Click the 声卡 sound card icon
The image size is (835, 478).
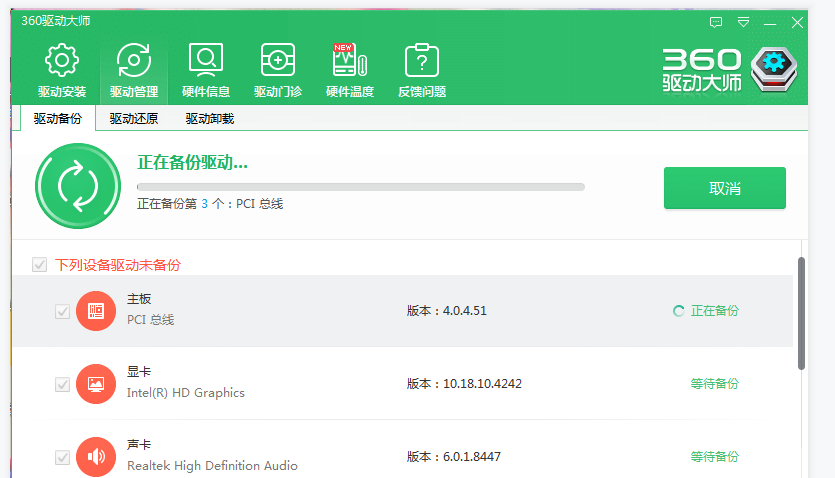[96, 457]
